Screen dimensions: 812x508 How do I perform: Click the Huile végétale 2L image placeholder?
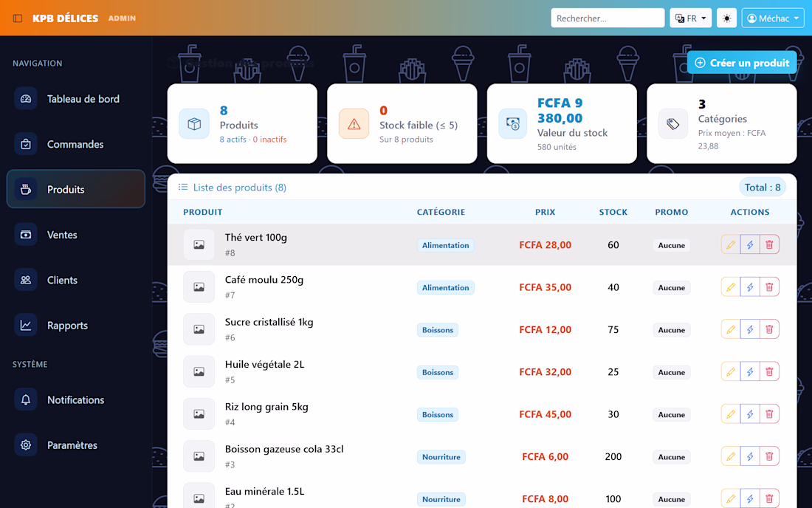(199, 371)
